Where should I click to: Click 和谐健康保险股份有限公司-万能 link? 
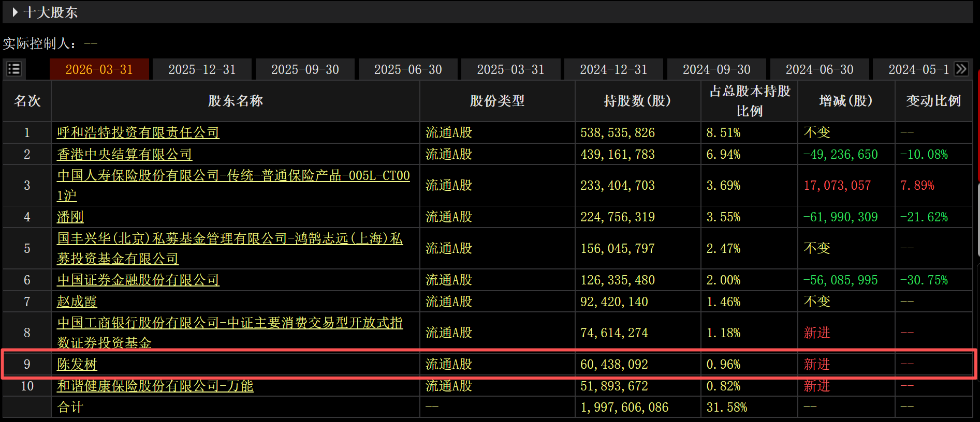[155, 386]
